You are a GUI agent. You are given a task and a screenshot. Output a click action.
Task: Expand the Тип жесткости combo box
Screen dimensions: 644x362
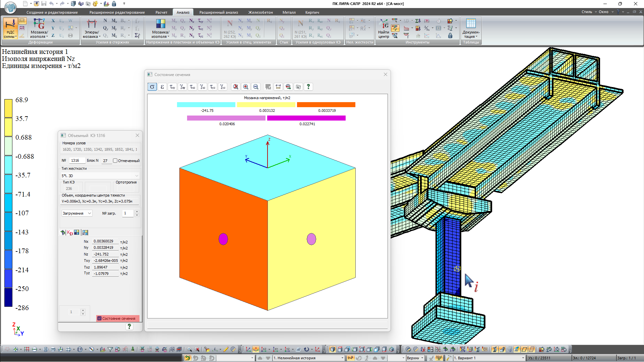100,175
